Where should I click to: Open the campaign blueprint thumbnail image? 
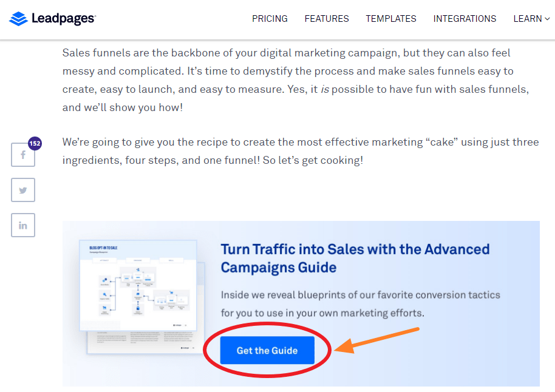pos(141,297)
